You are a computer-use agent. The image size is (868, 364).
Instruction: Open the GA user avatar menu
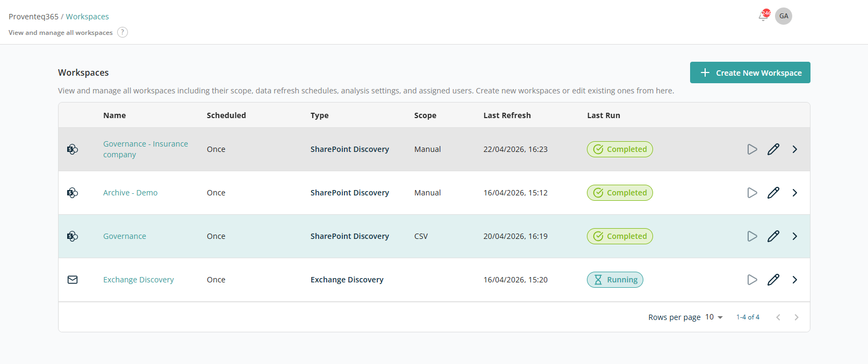pyautogui.click(x=784, y=16)
